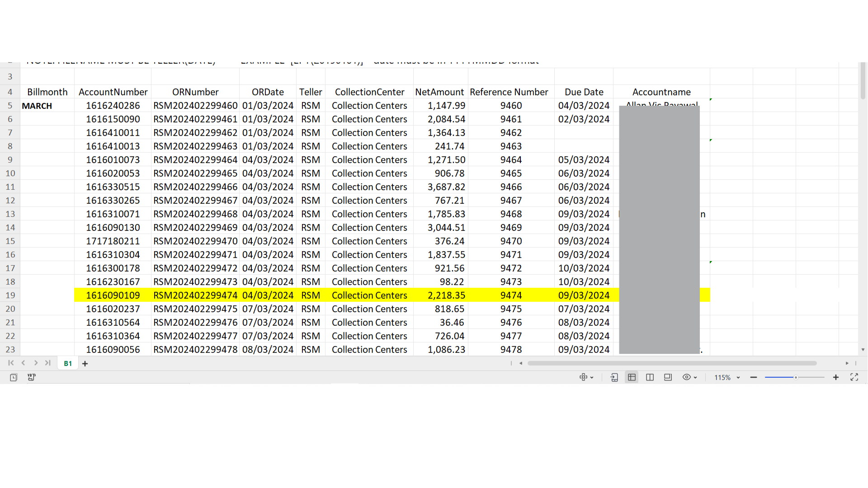Add a new sheet with plus button

(x=85, y=363)
